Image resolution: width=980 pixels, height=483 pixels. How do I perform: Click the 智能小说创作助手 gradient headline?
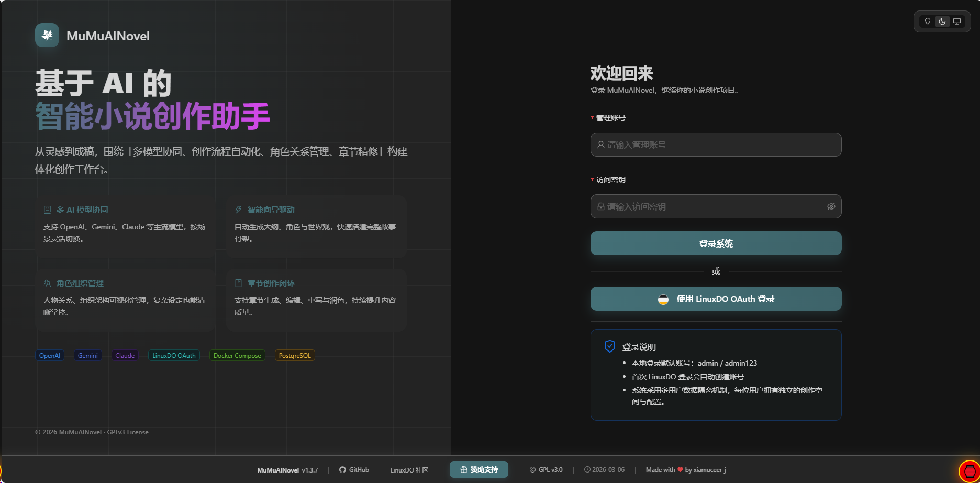[152, 116]
